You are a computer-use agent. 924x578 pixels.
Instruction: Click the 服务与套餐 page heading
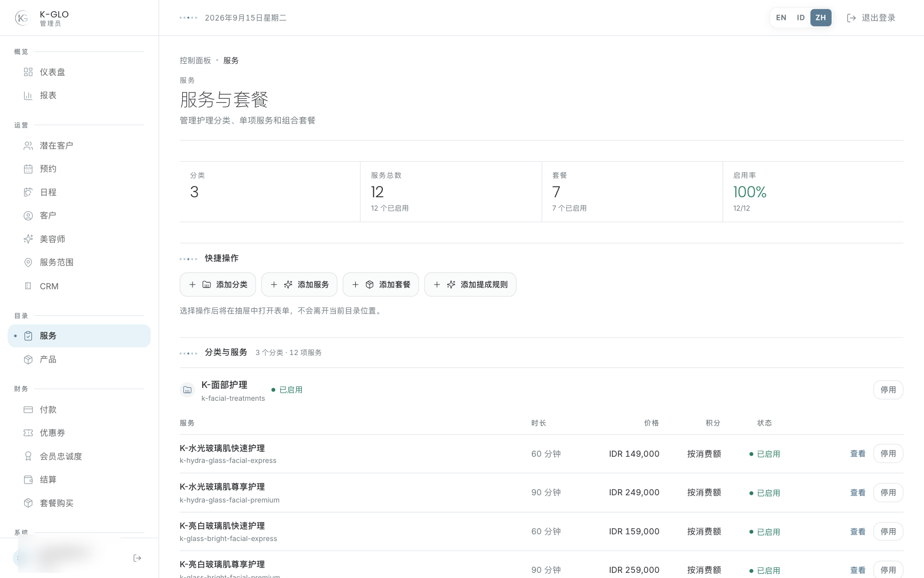[x=224, y=100]
